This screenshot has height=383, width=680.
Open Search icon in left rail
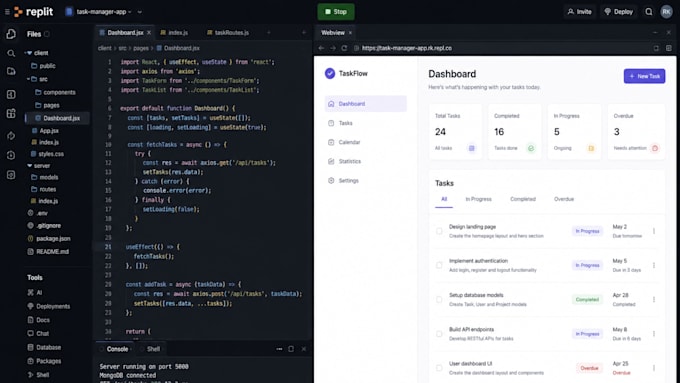pos(11,53)
